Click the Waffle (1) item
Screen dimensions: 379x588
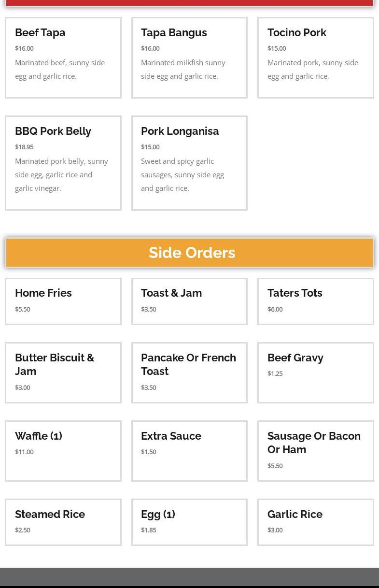[x=39, y=436]
